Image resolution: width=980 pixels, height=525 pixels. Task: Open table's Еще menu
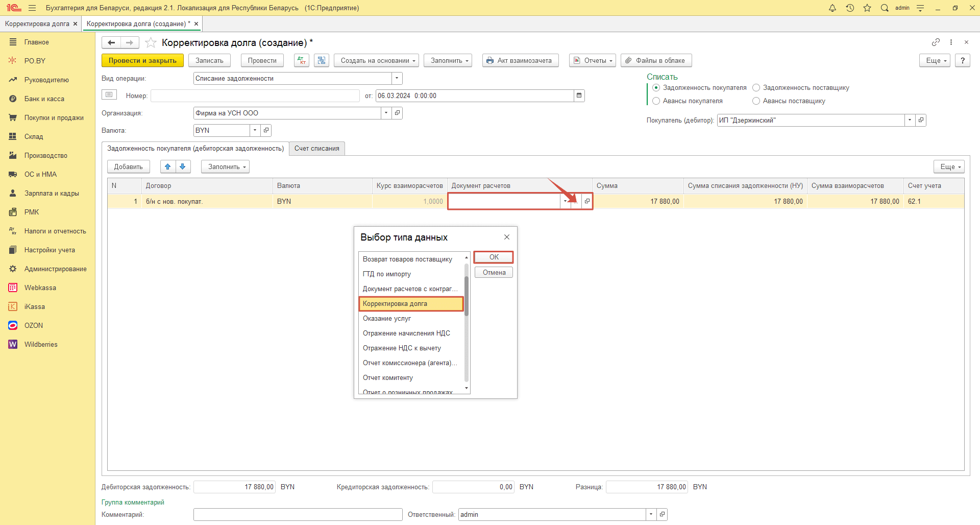click(x=949, y=166)
